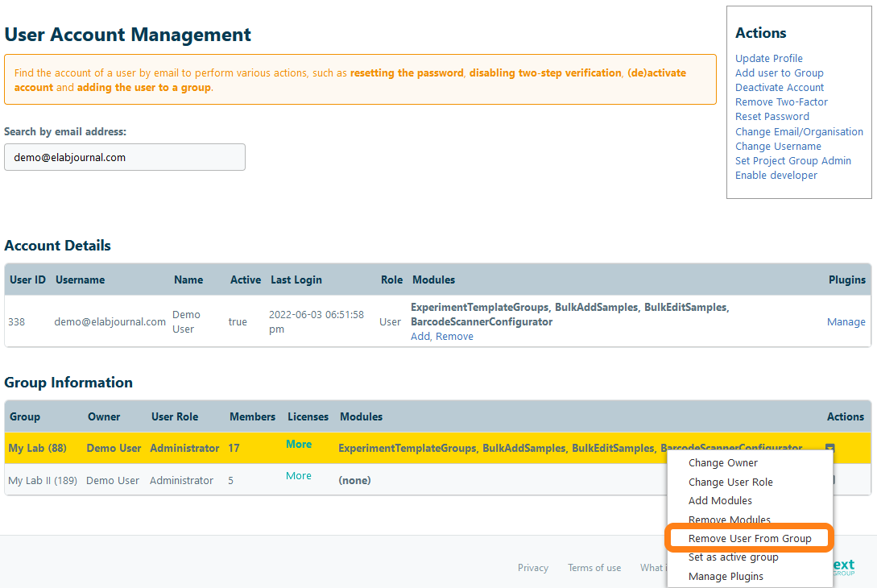Screen dimensions: 877x588
Task: Expand More licenses for My Lab group
Action: 298,444
